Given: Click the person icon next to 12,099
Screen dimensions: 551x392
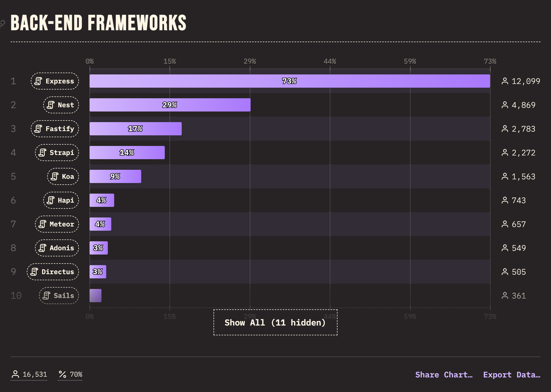Looking at the screenshot, I should point(505,81).
